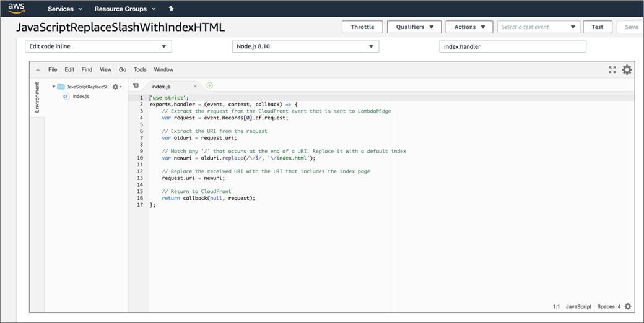Screen dimensions: 644x323
Task: Open the Actions dropdown
Action: 469,27
